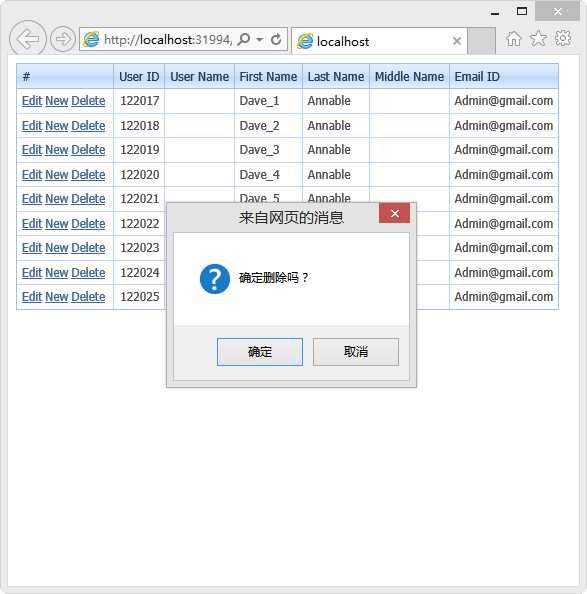587x594 pixels.
Task: Open a new blank tab
Action: pyautogui.click(x=481, y=41)
